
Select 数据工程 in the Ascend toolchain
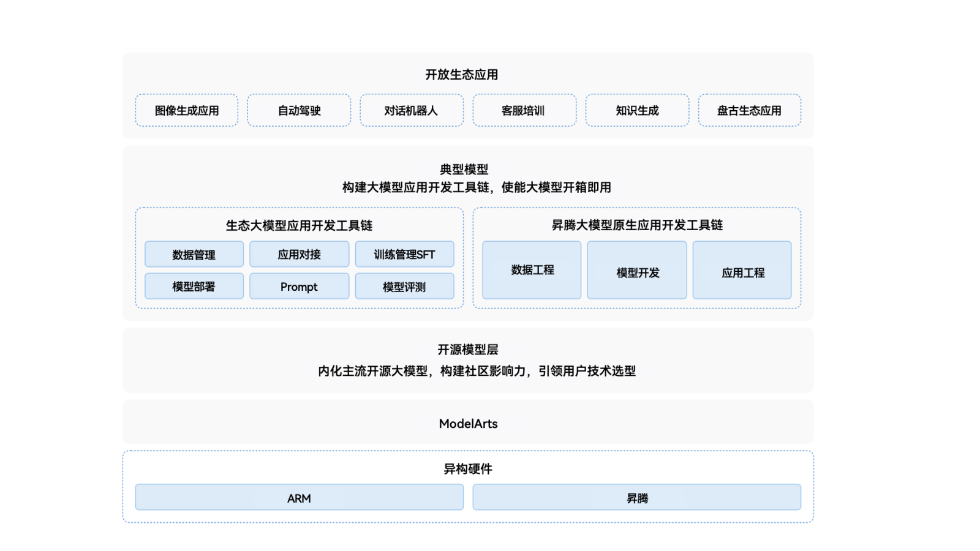tap(531, 270)
